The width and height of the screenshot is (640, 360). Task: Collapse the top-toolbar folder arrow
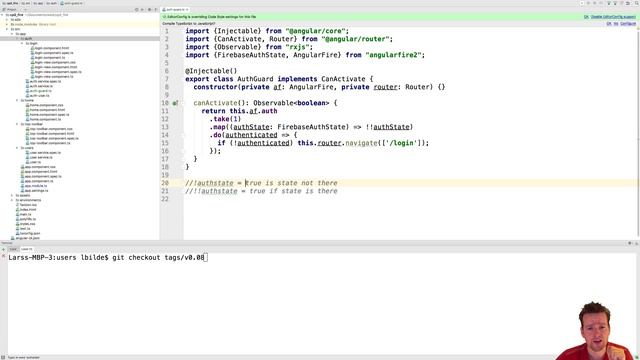coord(17,124)
